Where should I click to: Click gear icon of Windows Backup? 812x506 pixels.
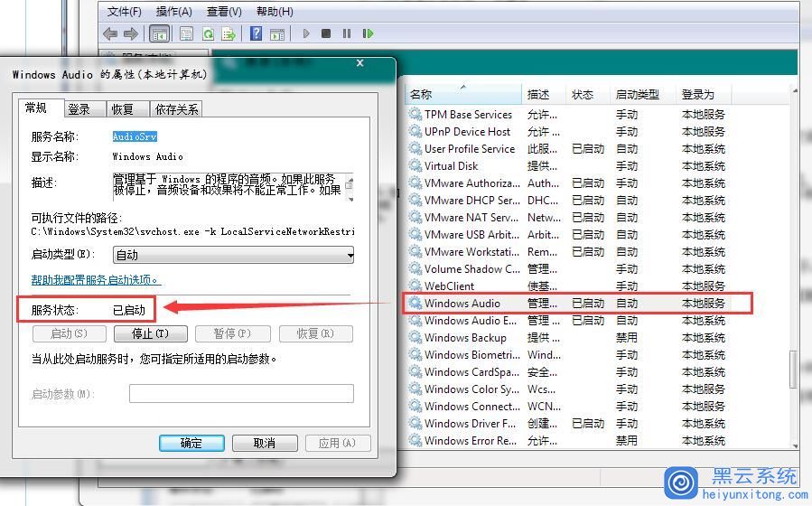[x=415, y=337]
